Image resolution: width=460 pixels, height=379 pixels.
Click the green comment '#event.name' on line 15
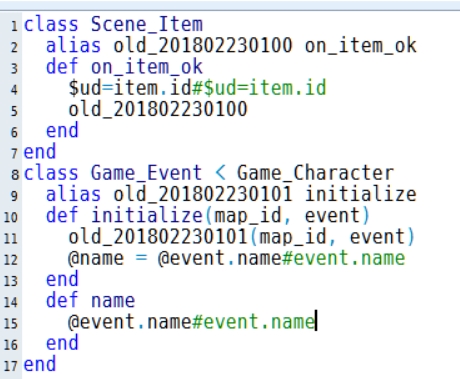254,322
